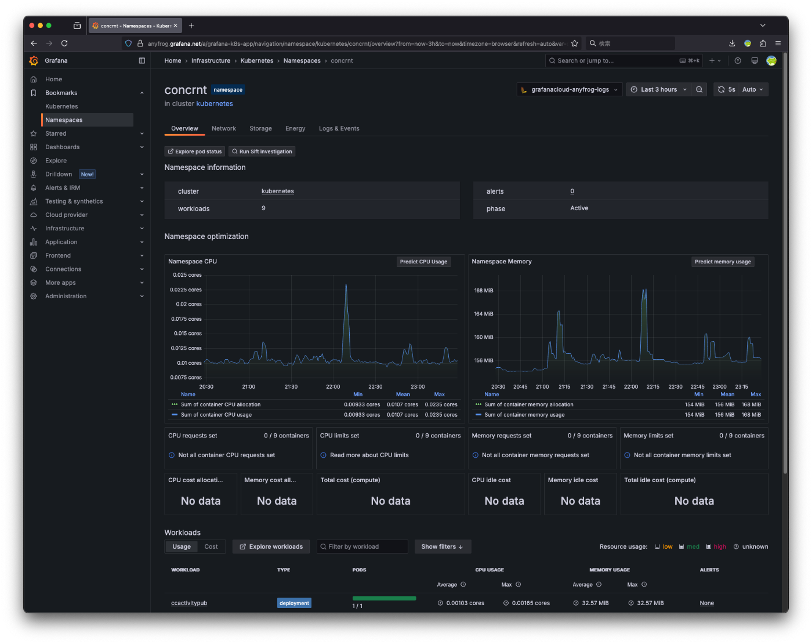Click the Home icon in sidebar
The width and height of the screenshot is (812, 644).
(34, 79)
